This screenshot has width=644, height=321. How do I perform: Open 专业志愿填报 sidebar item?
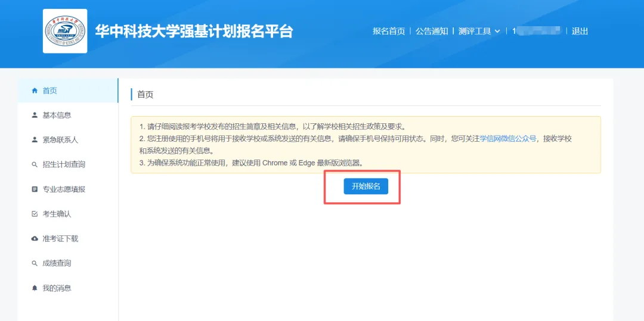click(x=68, y=189)
